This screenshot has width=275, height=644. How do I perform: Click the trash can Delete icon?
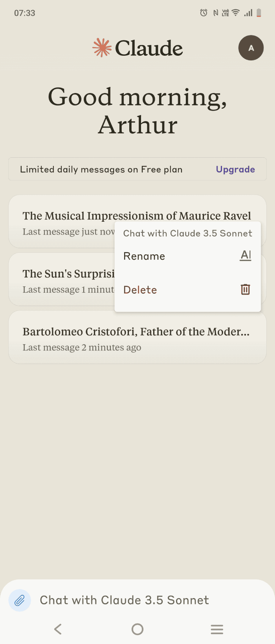tap(245, 289)
